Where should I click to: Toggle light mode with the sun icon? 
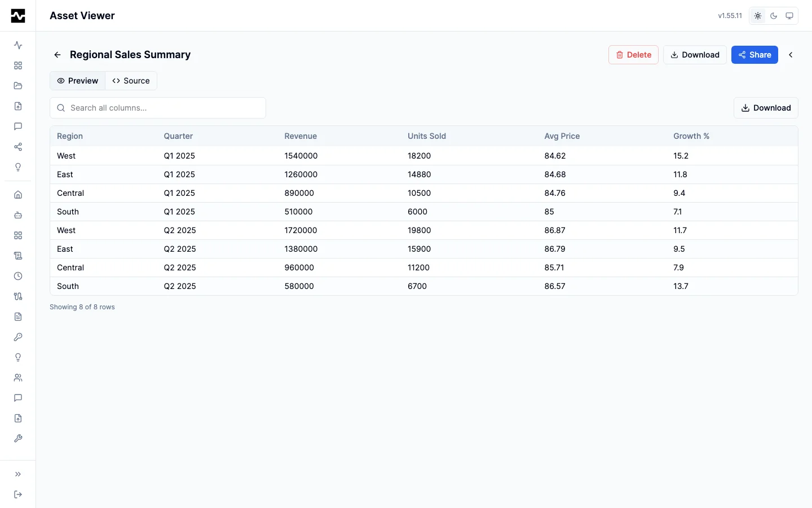[757, 16]
